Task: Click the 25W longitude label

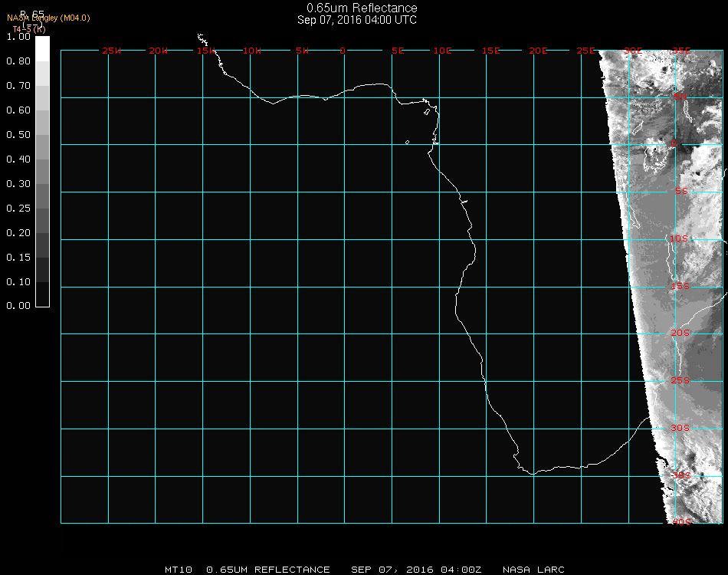Action: coord(112,51)
